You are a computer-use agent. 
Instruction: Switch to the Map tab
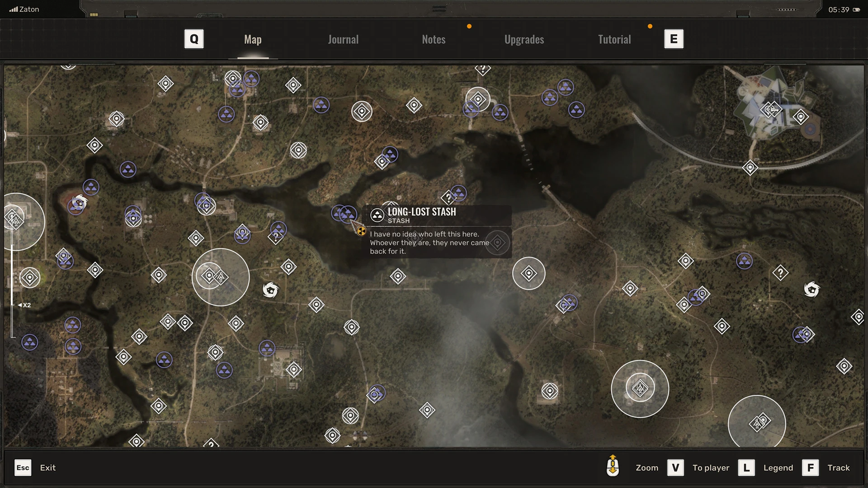[253, 40]
